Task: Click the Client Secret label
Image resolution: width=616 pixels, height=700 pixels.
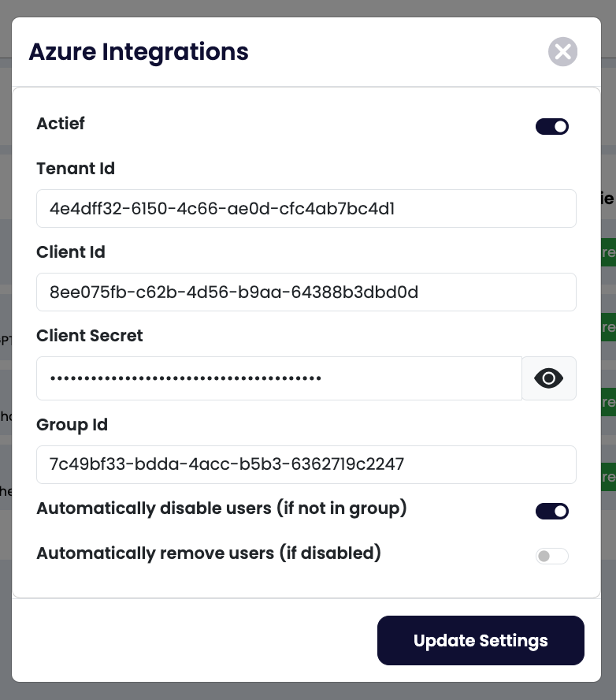Action: click(x=90, y=336)
